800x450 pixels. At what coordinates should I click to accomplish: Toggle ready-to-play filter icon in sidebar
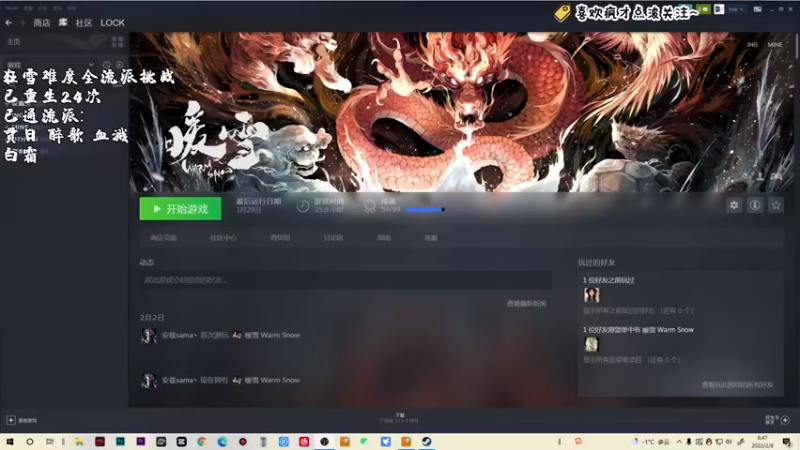click(119, 65)
